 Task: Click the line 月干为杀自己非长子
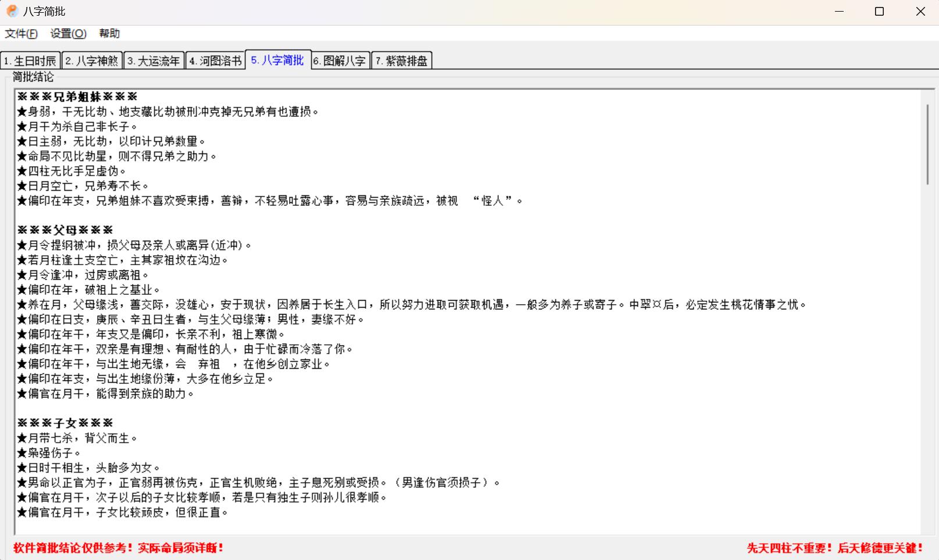[77, 126]
